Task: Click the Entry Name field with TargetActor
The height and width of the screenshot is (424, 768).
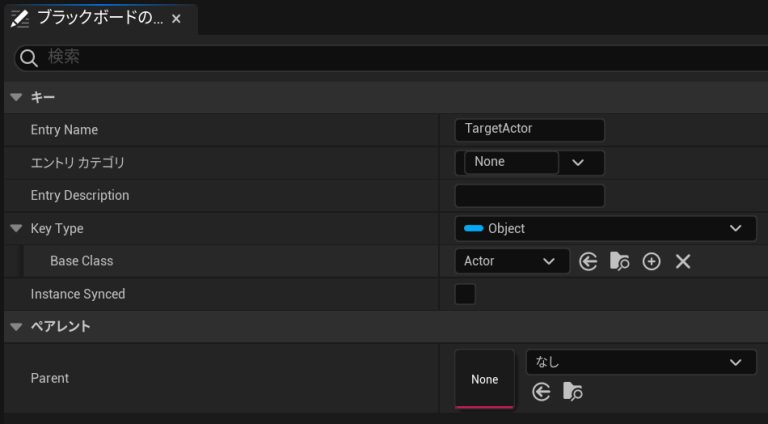Action: pyautogui.click(x=529, y=130)
